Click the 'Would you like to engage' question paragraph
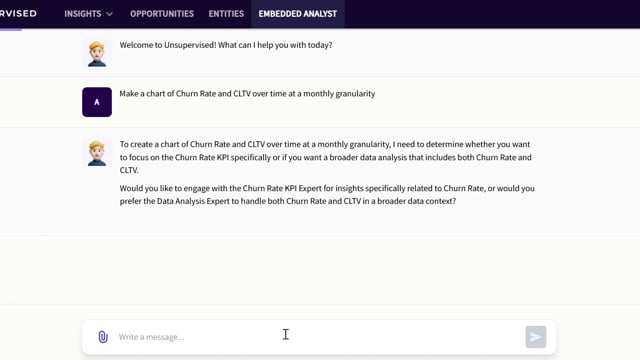The width and height of the screenshot is (640, 360). [x=327, y=195]
